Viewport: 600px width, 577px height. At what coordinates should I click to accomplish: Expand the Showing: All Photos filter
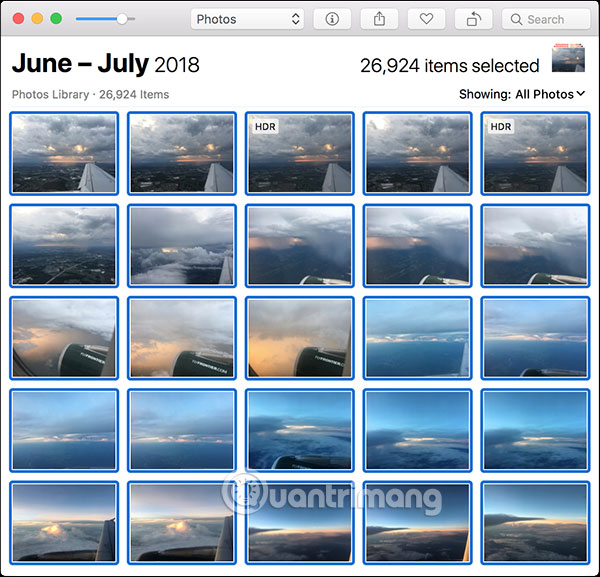522,94
